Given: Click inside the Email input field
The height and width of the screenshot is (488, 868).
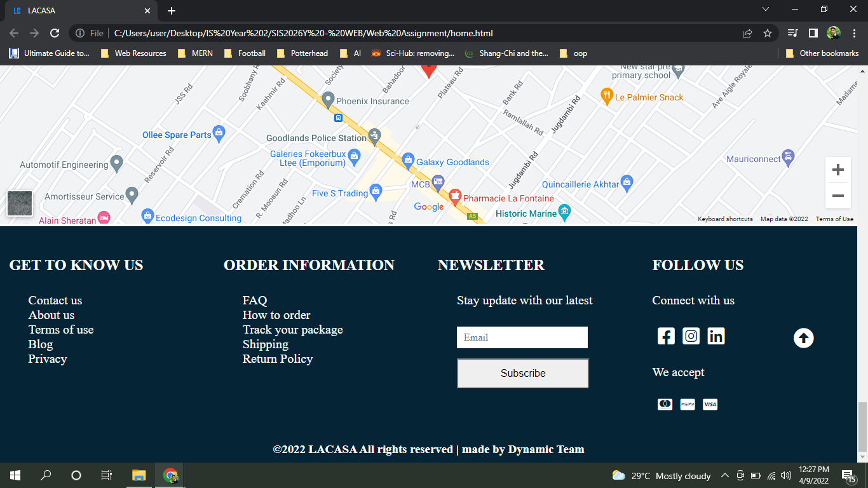Looking at the screenshot, I should coord(522,337).
